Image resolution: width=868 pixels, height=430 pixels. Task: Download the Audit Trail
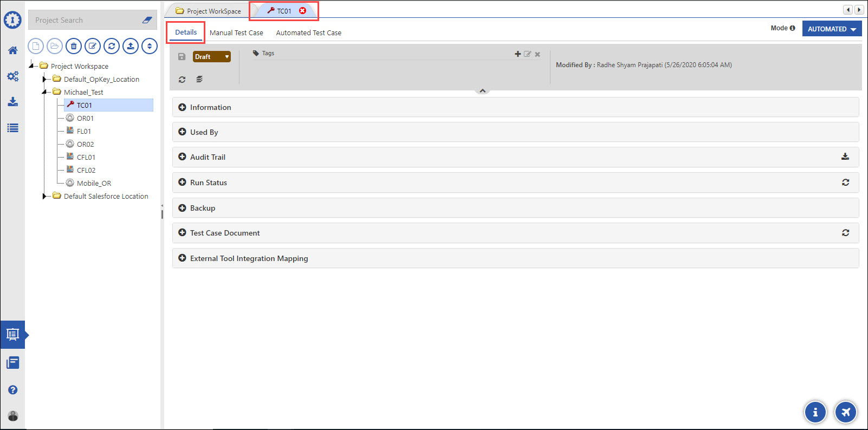(x=845, y=157)
